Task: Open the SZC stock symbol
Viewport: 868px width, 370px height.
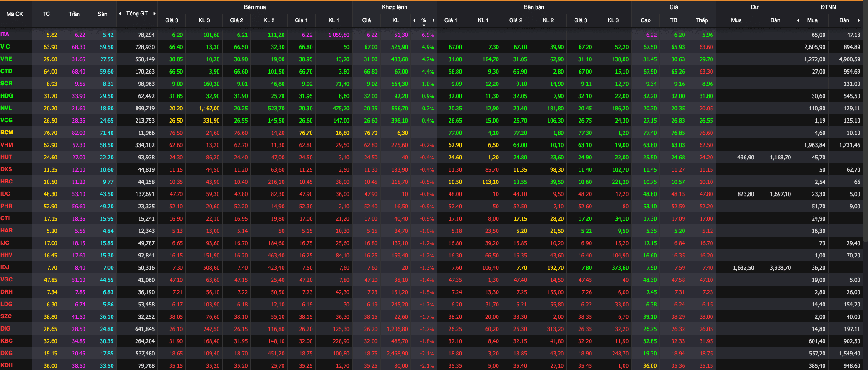Action: pos(6,316)
